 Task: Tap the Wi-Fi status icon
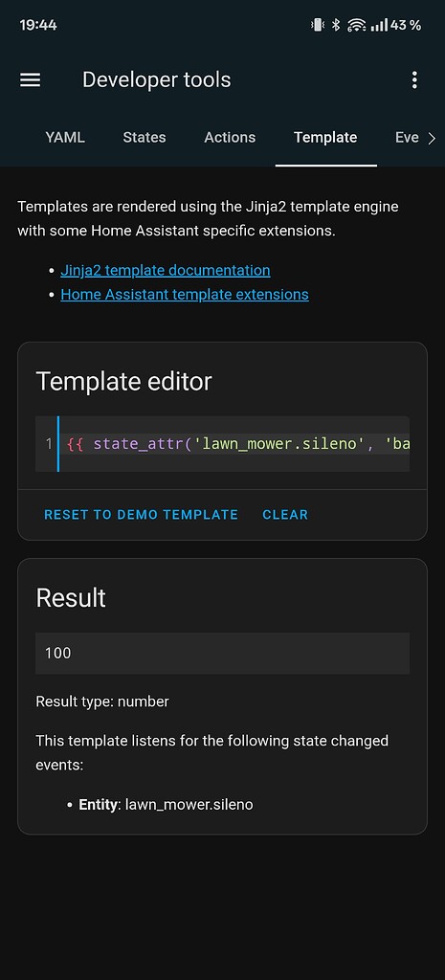[356, 25]
